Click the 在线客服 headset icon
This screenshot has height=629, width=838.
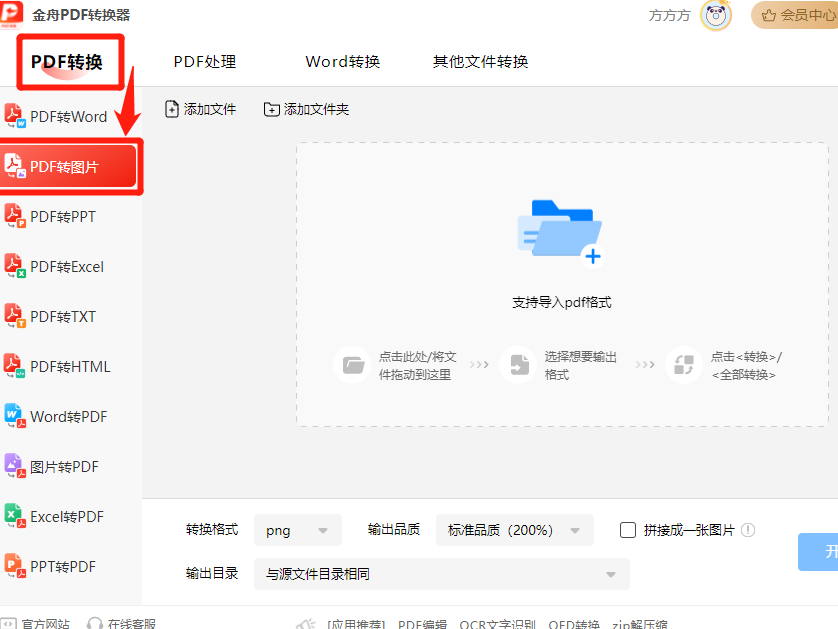(95, 624)
